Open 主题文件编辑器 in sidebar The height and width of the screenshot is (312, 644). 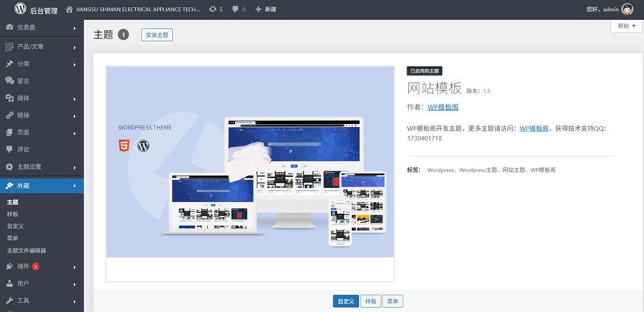[27, 250]
